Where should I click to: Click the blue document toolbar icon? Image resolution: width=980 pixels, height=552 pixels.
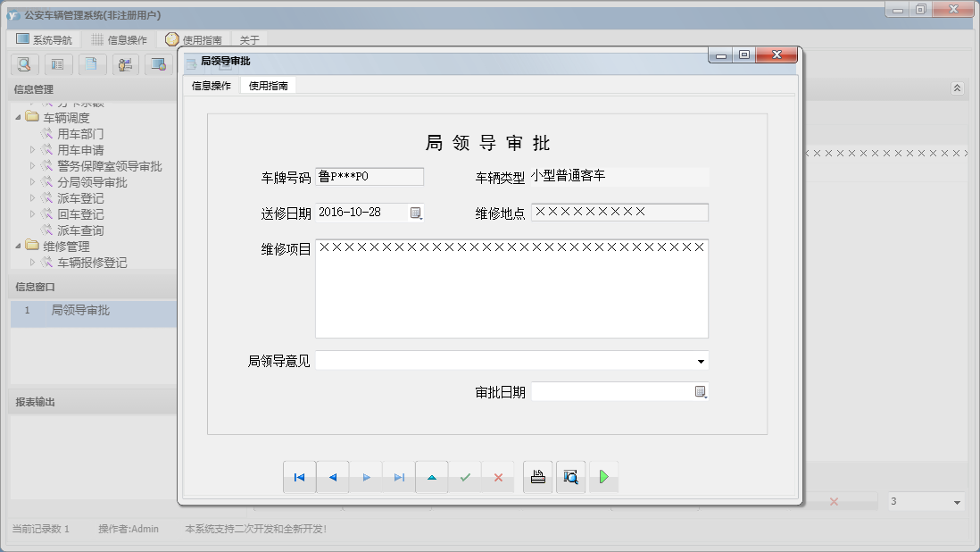point(91,63)
